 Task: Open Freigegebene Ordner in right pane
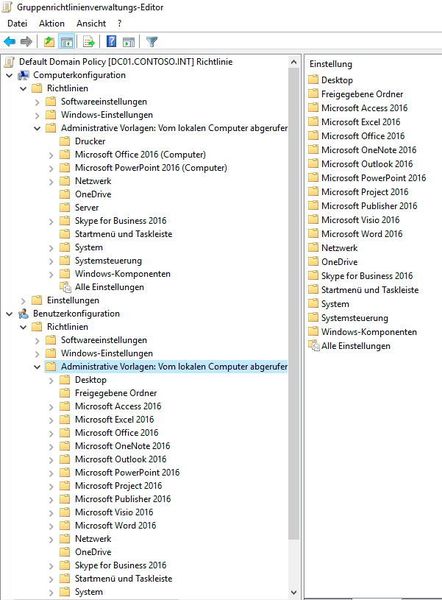[x=362, y=94]
